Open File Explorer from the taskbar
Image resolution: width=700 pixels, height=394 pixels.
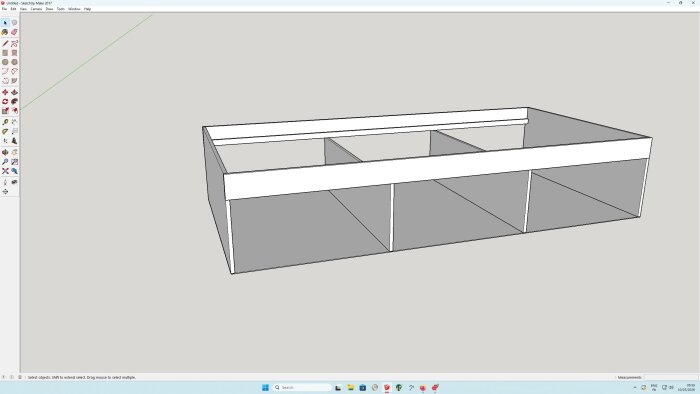tap(350, 387)
